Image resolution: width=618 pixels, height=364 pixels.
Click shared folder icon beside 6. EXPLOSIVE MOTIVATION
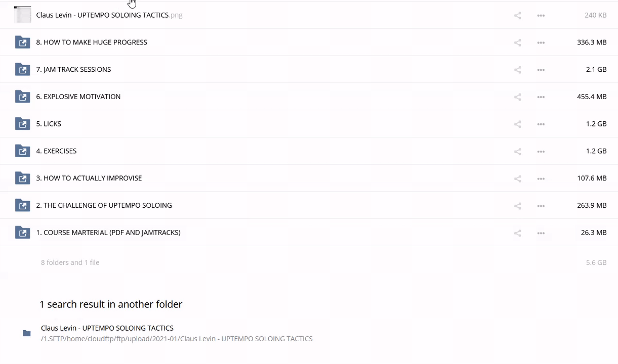[x=22, y=97]
